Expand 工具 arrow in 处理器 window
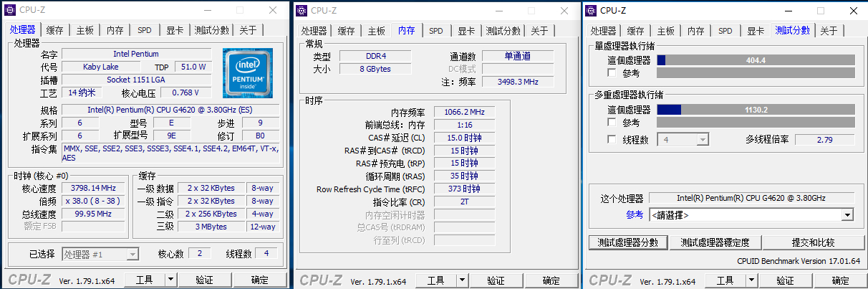 [x=170, y=280]
